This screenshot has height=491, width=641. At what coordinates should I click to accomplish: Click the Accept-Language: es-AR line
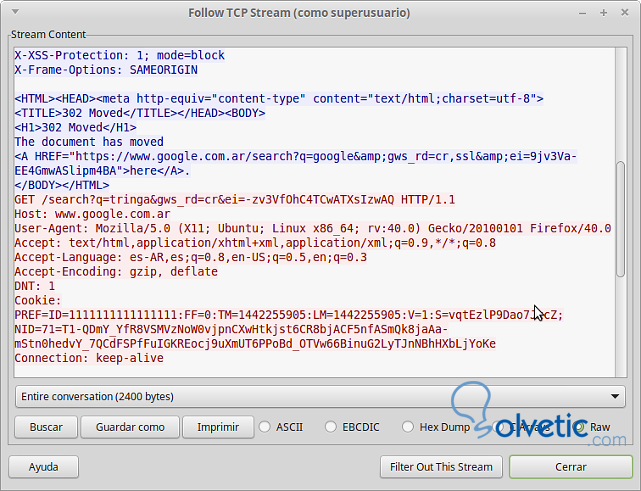pos(191,257)
